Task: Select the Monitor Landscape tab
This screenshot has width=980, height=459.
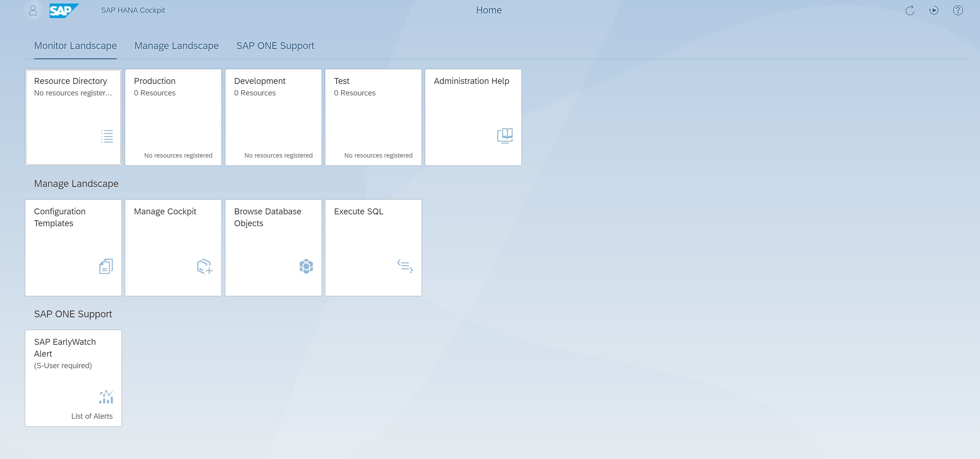Action: (x=75, y=46)
